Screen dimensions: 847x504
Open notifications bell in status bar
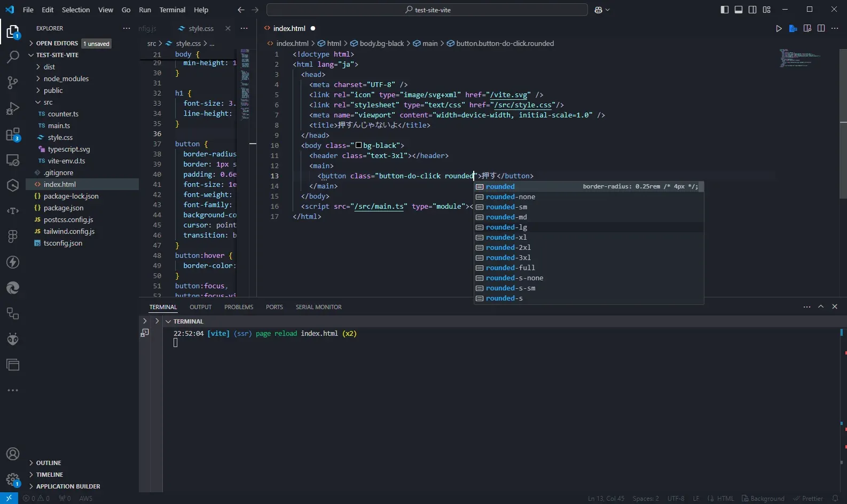835,498
